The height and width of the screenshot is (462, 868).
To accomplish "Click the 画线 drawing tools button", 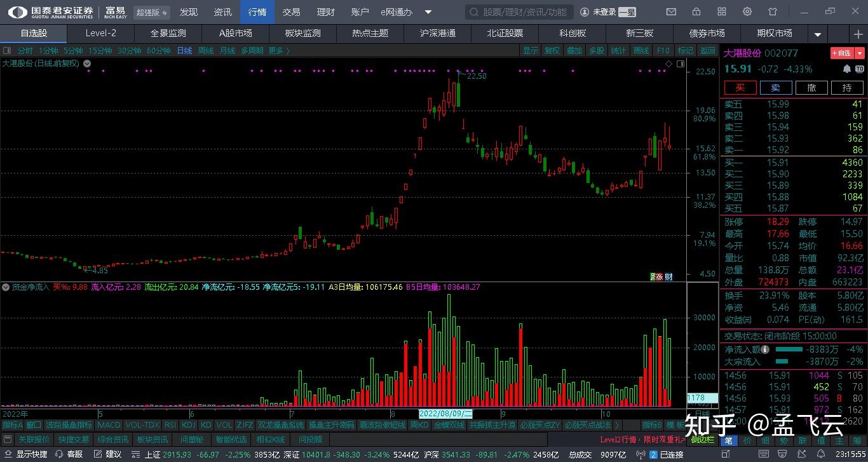I will coord(641,51).
